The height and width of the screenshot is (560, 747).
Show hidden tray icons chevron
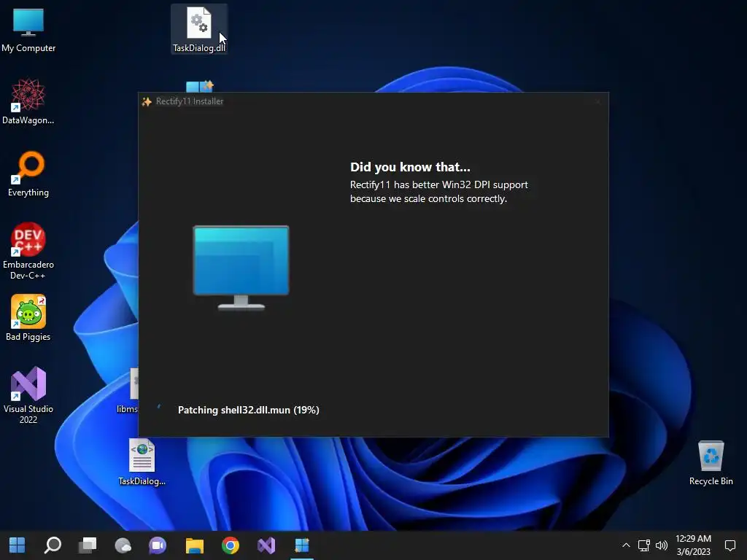pyautogui.click(x=626, y=545)
